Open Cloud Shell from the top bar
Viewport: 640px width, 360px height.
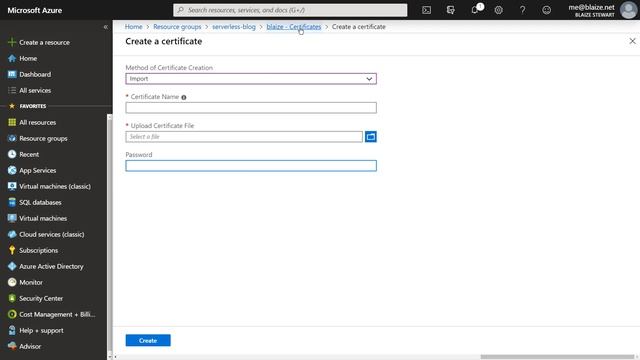pos(426,10)
